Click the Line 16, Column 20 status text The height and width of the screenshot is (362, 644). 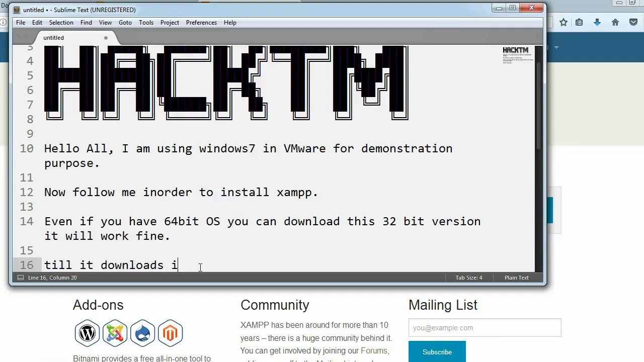(x=52, y=278)
